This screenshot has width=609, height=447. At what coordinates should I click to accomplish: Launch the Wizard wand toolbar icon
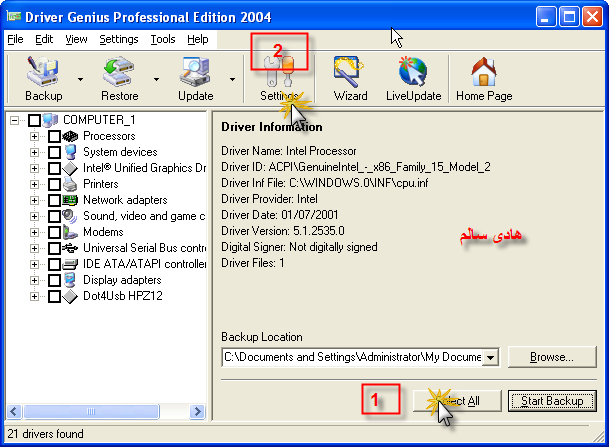point(348,71)
